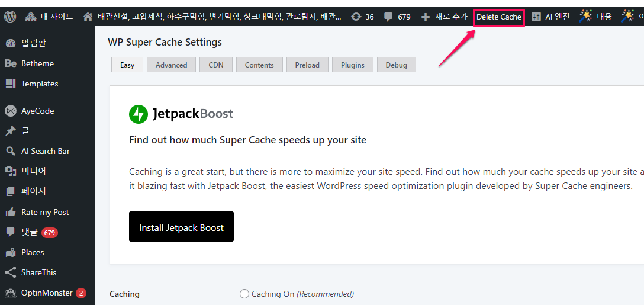This screenshot has width=644, height=305.
Task: Open the 36 pending updates icon
Action: click(x=356, y=17)
